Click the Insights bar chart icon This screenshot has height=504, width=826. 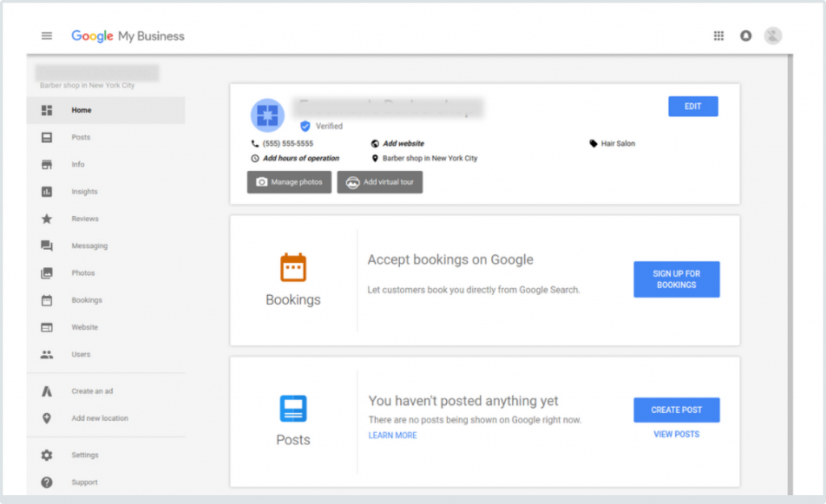coord(47,192)
